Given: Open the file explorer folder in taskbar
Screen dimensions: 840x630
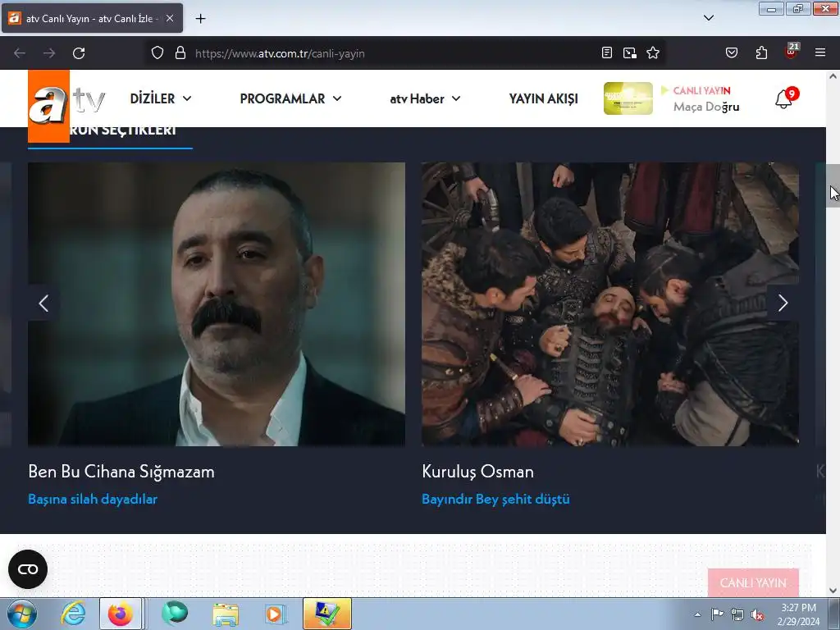Looking at the screenshot, I should (x=226, y=614).
